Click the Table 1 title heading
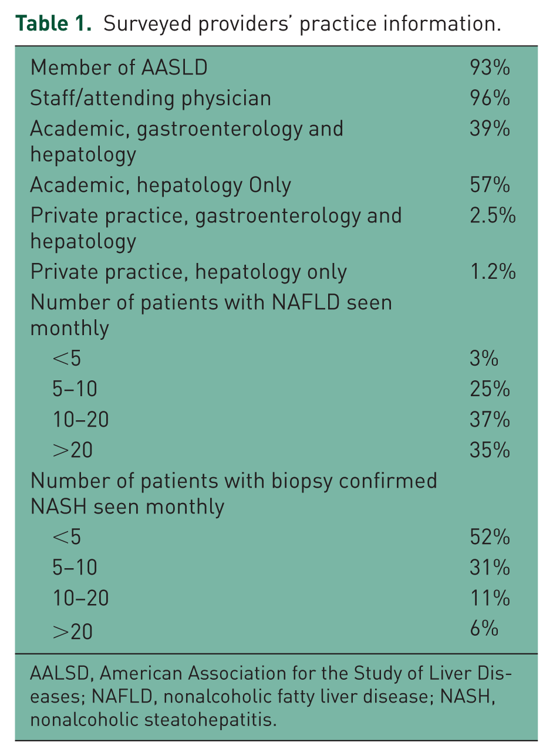This screenshot has width=553, height=756. point(258,25)
